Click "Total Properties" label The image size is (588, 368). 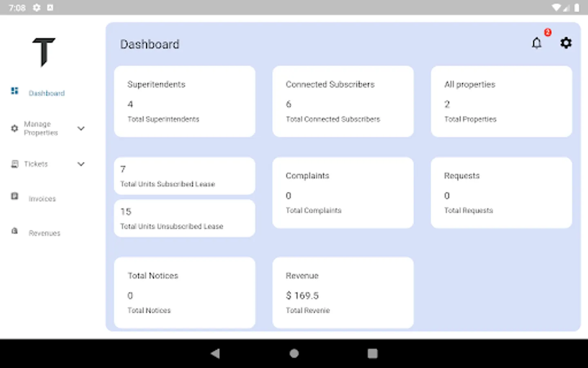(x=470, y=119)
